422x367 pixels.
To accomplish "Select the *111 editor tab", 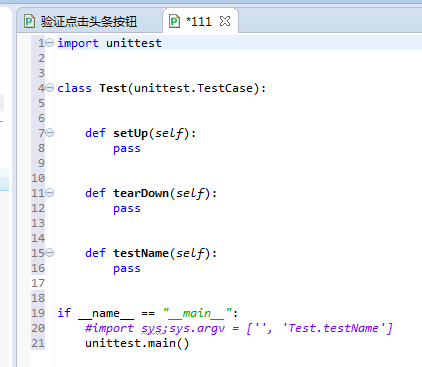I will [x=199, y=21].
